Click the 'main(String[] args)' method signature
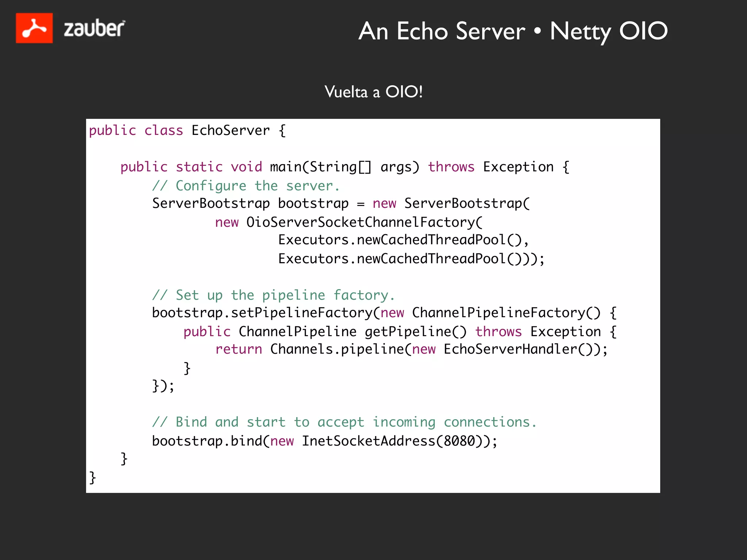747x560 pixels. pos(344,167)
